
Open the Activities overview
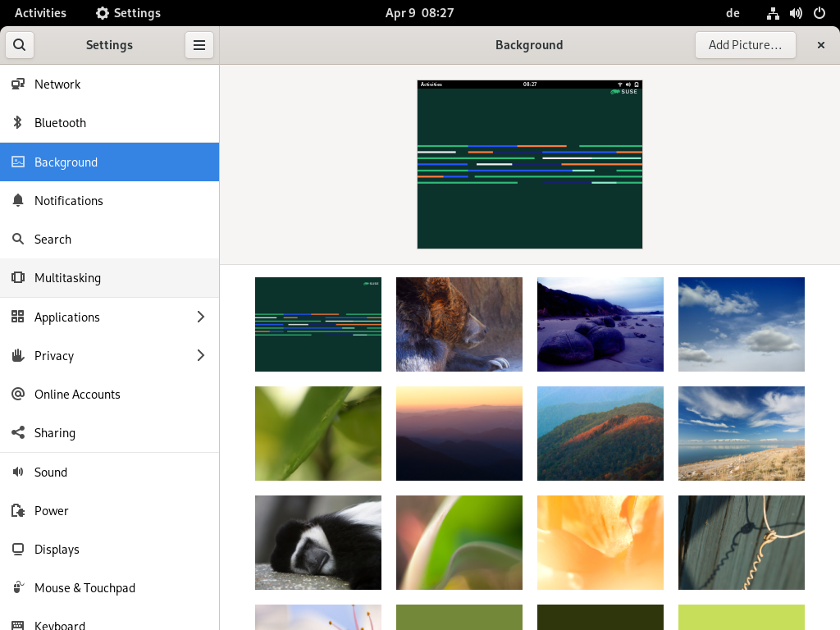40,13
